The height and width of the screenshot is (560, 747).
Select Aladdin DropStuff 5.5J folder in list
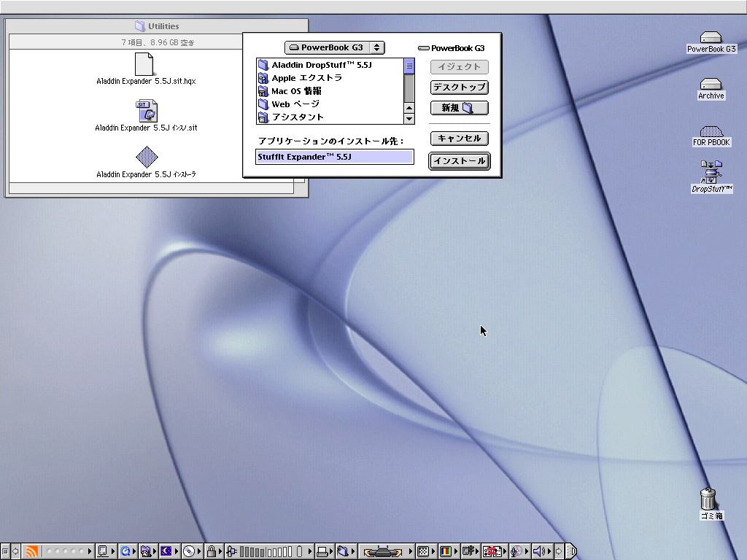pos(330,65)
